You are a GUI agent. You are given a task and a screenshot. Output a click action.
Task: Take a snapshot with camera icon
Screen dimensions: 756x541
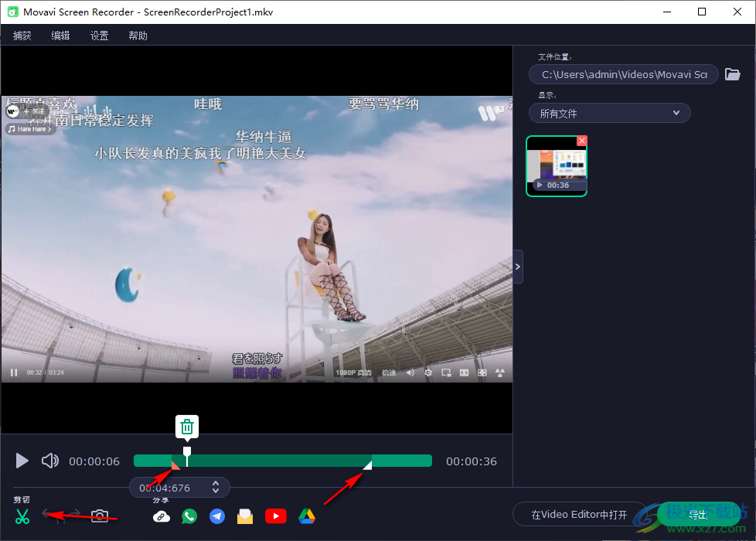(99, 516)
